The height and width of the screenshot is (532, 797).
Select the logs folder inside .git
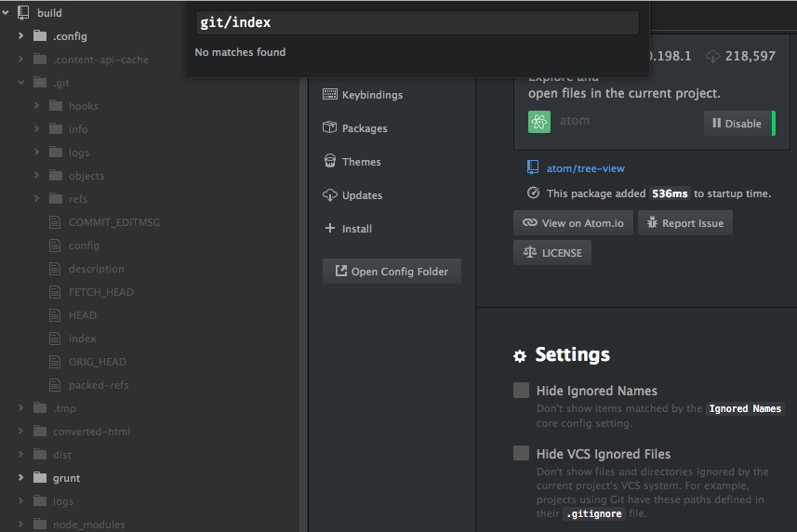(79, 153)
